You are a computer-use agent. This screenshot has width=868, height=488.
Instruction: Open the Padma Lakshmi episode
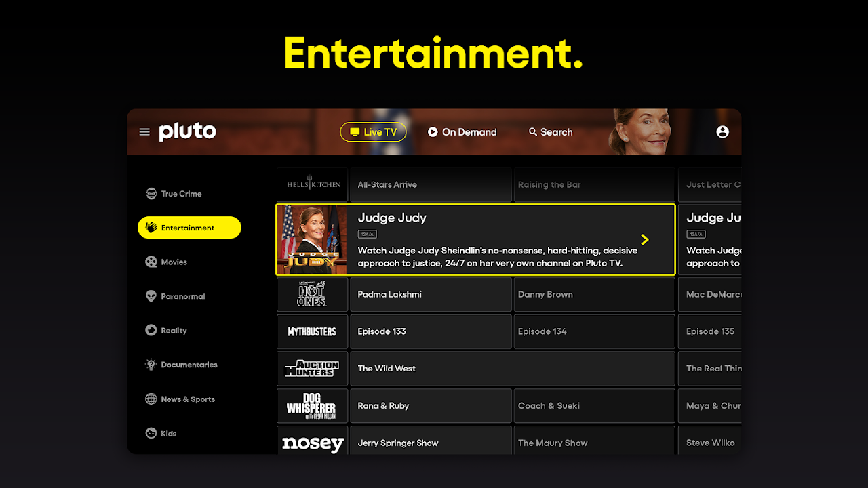click(x=431, y=294)
